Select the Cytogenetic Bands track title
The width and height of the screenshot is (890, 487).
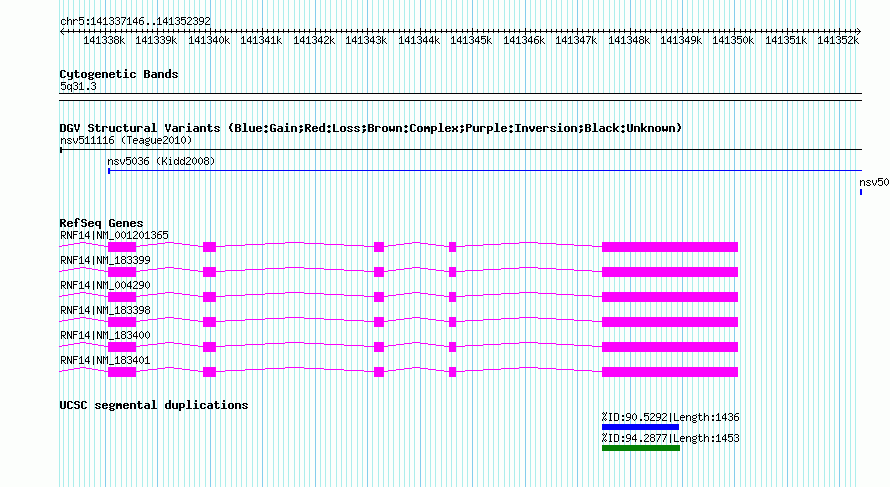point(119,74)
